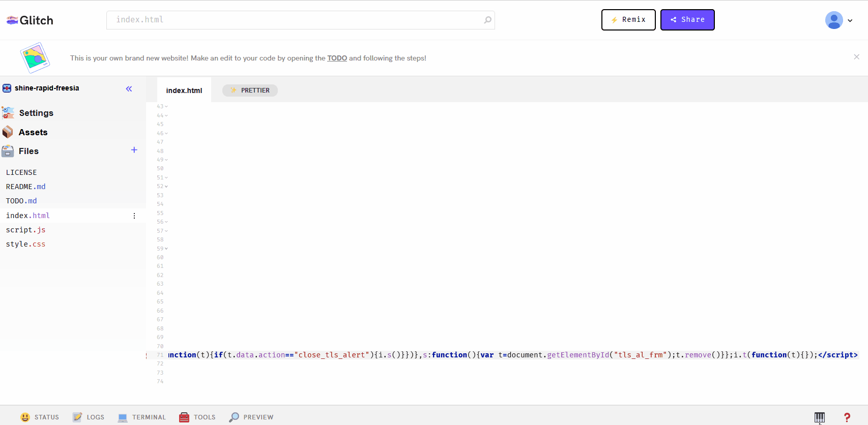The height and width of the screenshot is (425, 868).
Task: Open index.html file options menu
Action: (x=134, y=216)
